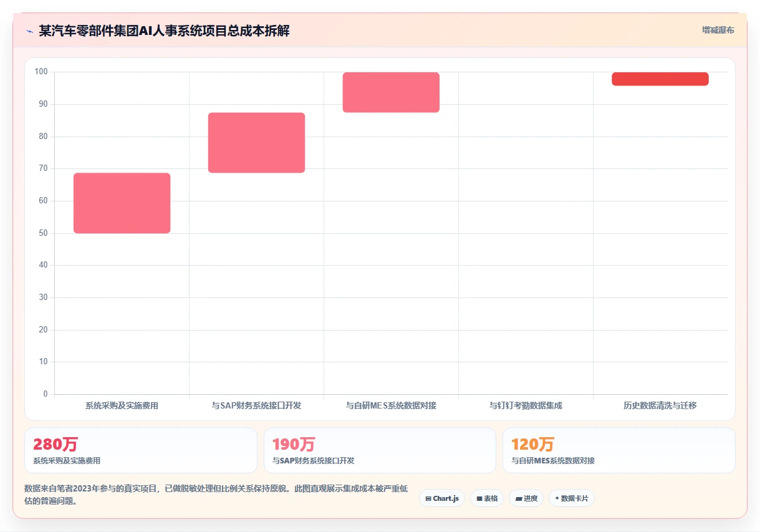This screenshot has width=760, height=532.
Task: Select the 表格 tag chip
Action: 487,498
